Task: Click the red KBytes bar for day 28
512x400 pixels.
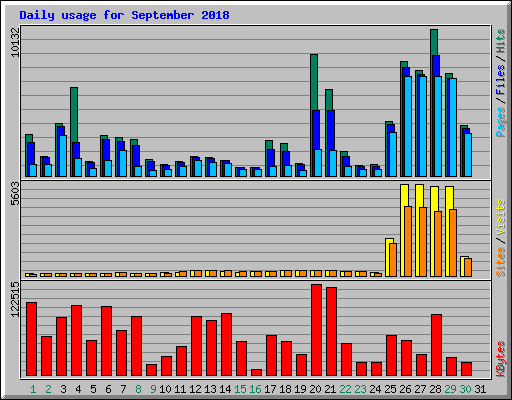Action: [437, 345]
